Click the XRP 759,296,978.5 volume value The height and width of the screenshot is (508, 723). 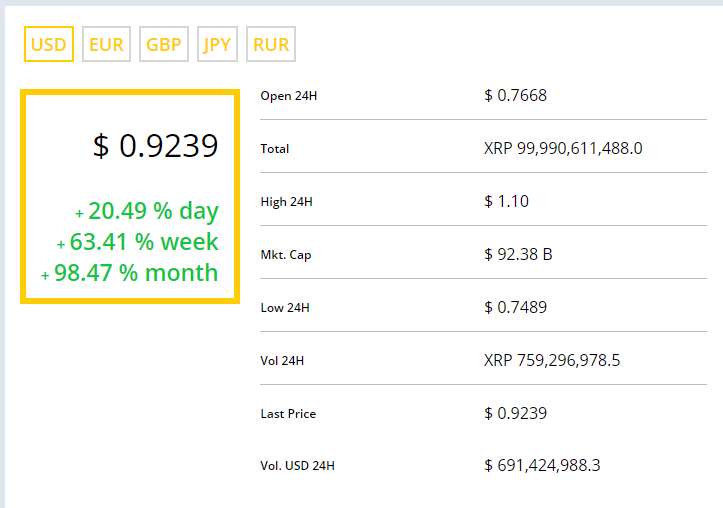pos(552,360)
